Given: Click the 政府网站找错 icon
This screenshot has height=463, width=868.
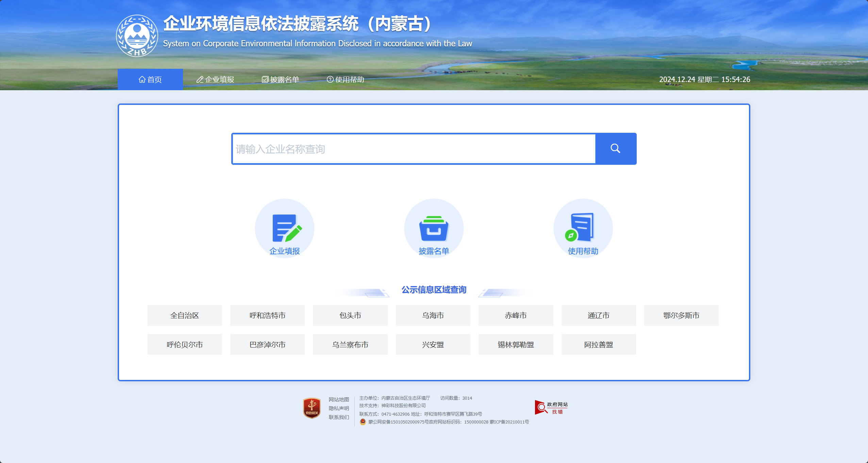Looking at the screenshot, I should [551, 408].
